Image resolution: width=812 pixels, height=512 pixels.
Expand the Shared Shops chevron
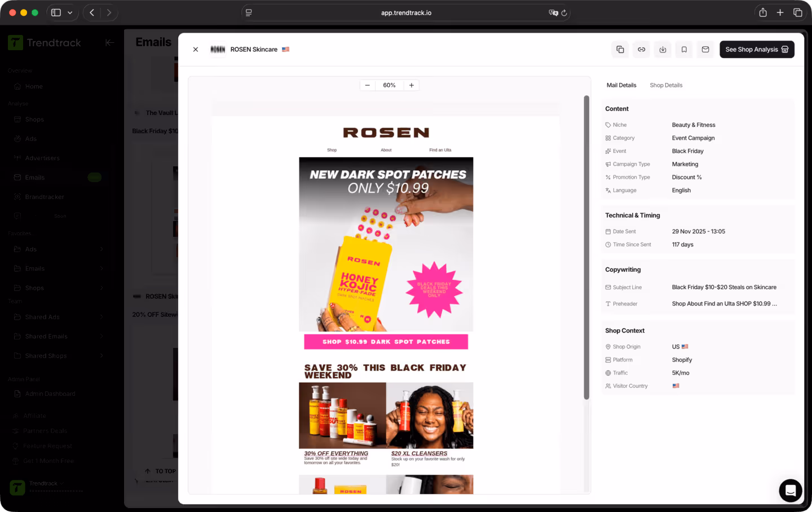[101, 356]
